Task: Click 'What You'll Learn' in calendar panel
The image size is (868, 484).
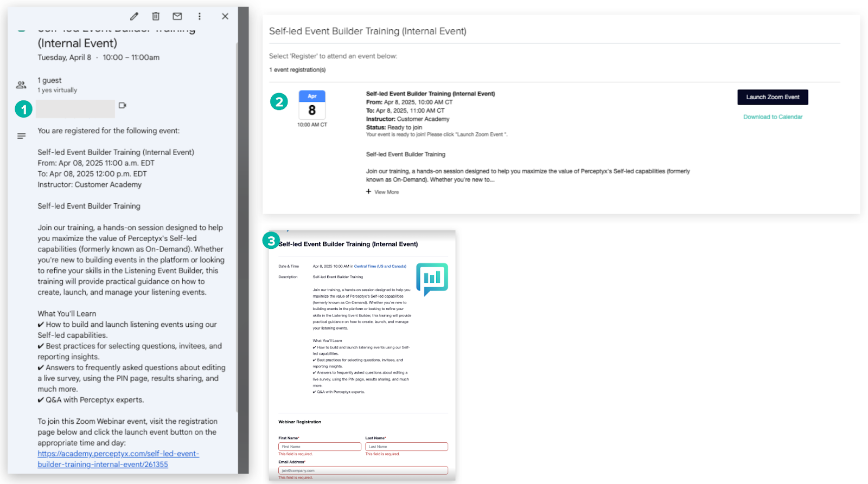Action: coord(67,314)
